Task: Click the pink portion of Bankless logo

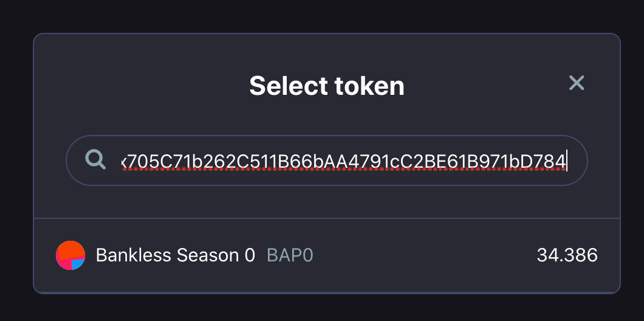Action: point(63,263)
